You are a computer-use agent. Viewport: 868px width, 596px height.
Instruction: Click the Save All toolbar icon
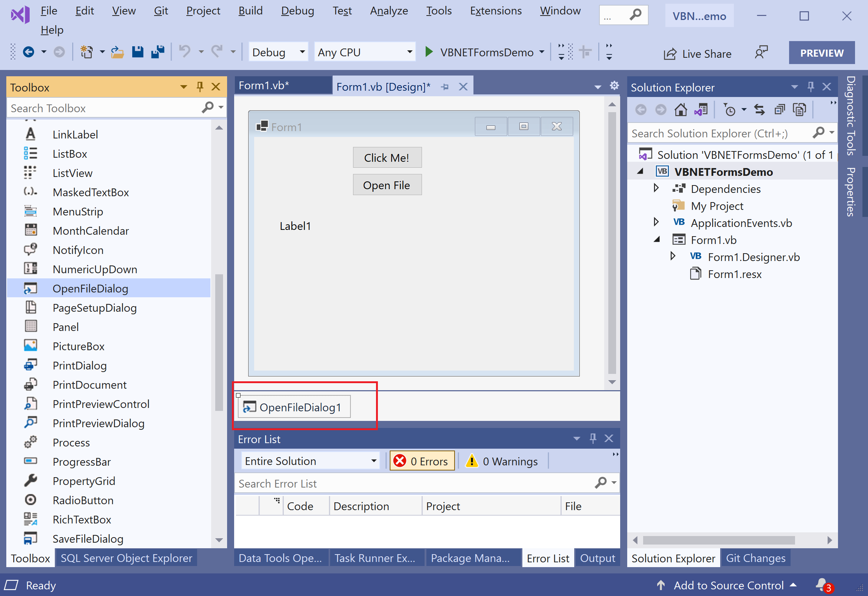pyautogui.click(x=157, y=52)
